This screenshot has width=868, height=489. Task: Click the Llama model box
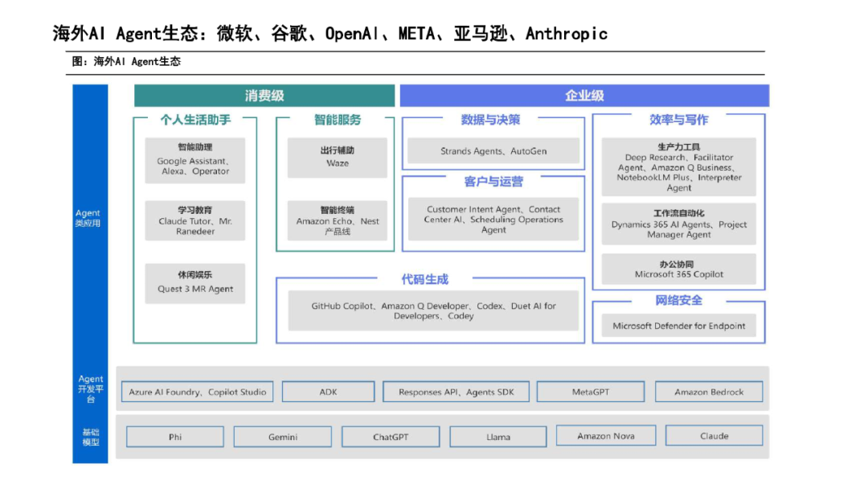[x=498, y=437]
